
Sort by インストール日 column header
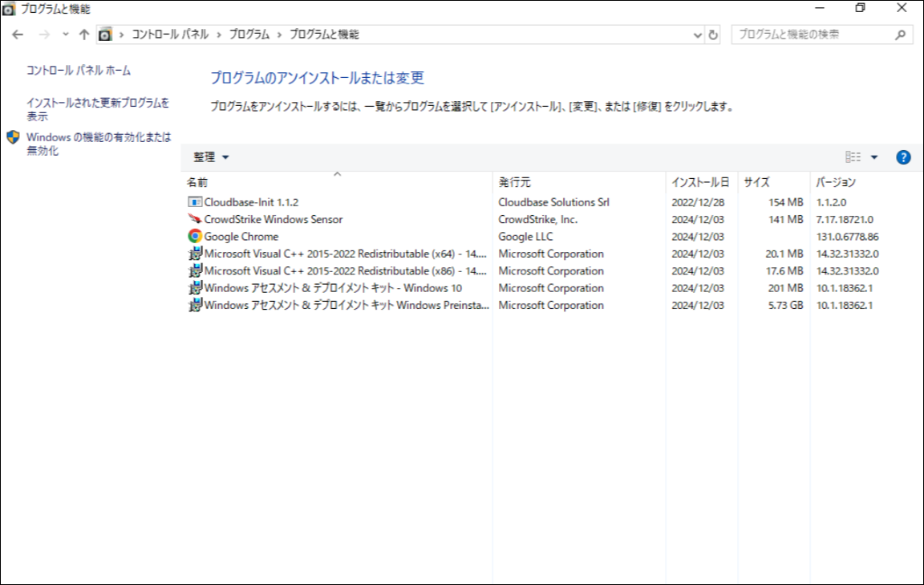point(700,182)
